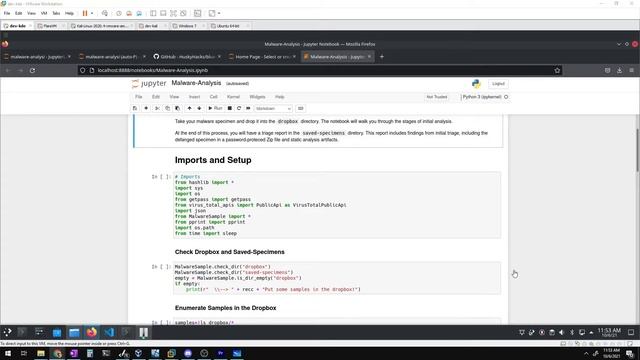
Task: Show hidden icons in Windows tray
Action: (586, 353)
